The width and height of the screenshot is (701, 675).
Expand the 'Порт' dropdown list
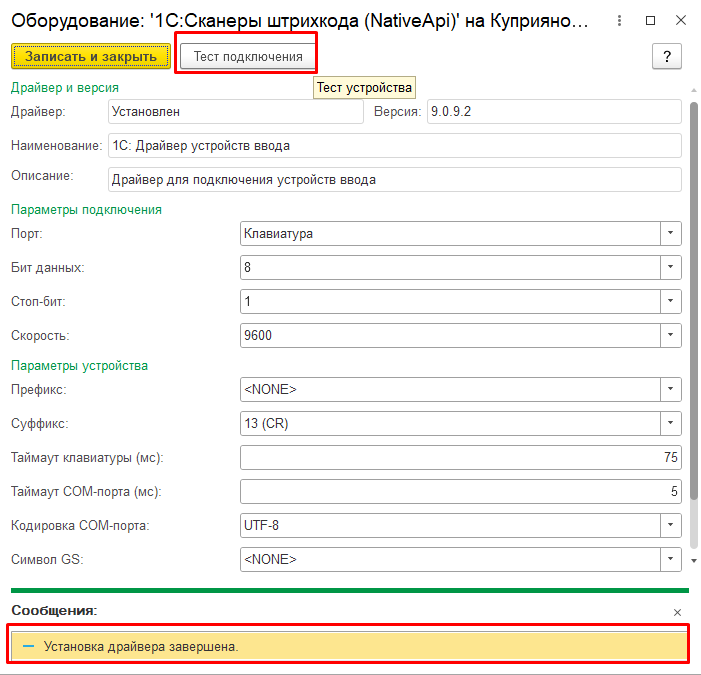tap(670, 233)
